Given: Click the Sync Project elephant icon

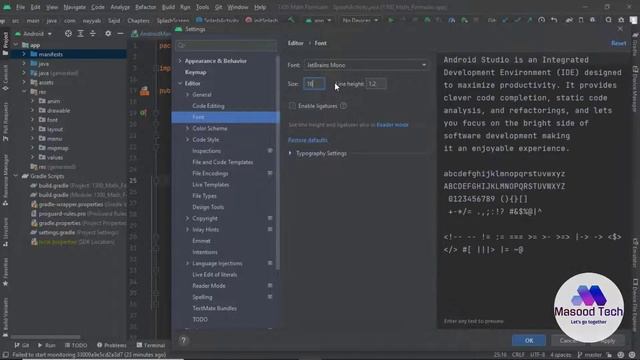Looking at the screenshot, I should 569,20.
